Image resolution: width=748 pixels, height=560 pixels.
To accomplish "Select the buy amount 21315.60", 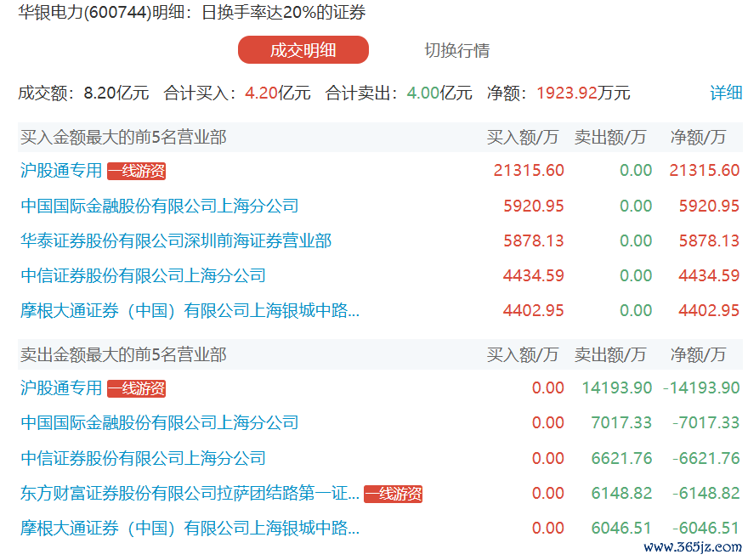I will pos(529,170).
